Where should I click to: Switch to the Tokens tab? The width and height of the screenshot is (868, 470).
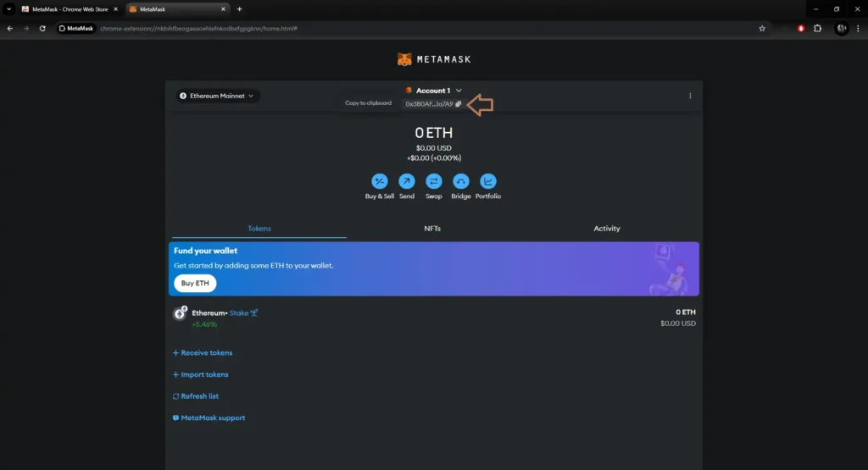[x=259, y=229]
